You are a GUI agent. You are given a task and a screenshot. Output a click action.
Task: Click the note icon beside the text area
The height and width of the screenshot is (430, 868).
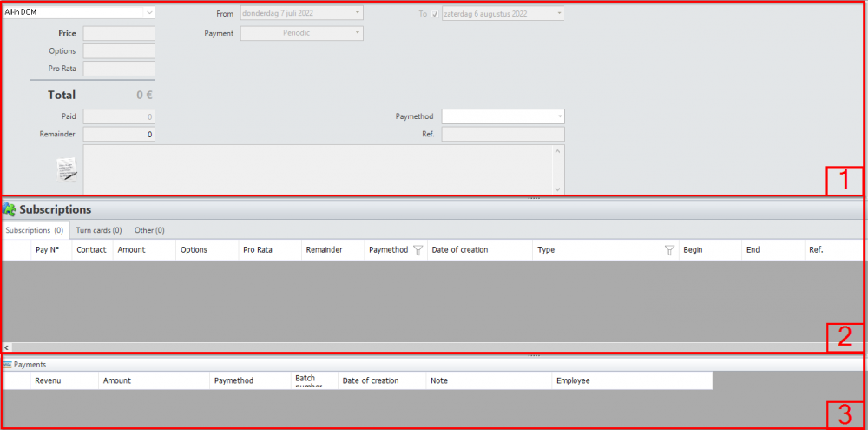(67, 169)
